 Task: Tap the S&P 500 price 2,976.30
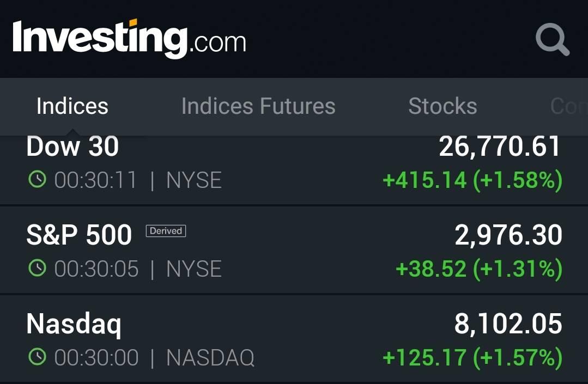(x=508, y=235)
